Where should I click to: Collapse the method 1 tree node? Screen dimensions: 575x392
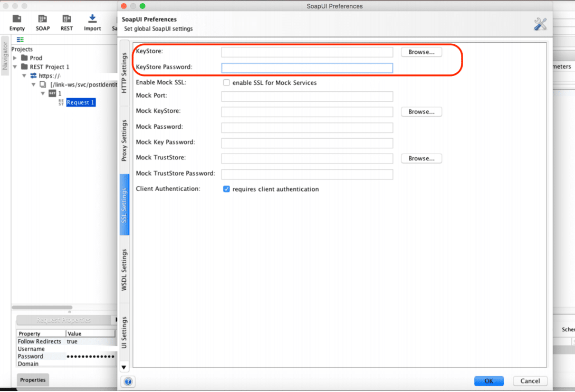coord(43,93)
